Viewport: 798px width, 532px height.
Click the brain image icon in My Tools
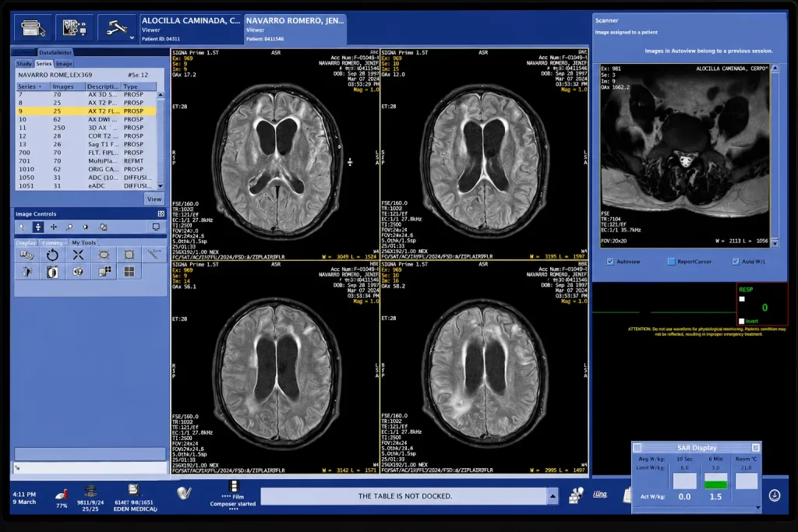(78, 272)
